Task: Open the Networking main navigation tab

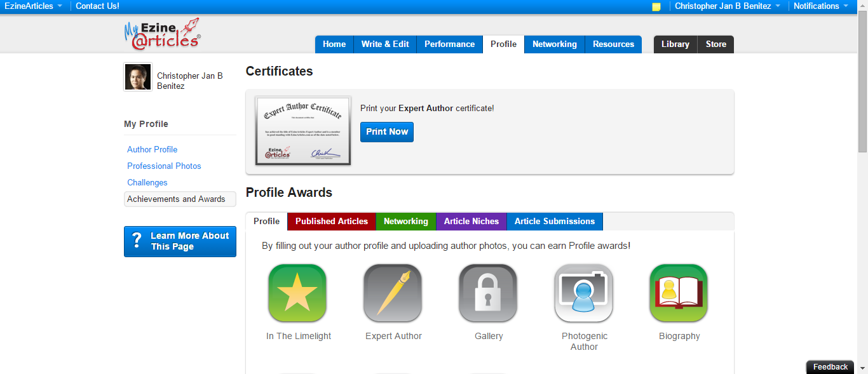Action: pos(555,44)
